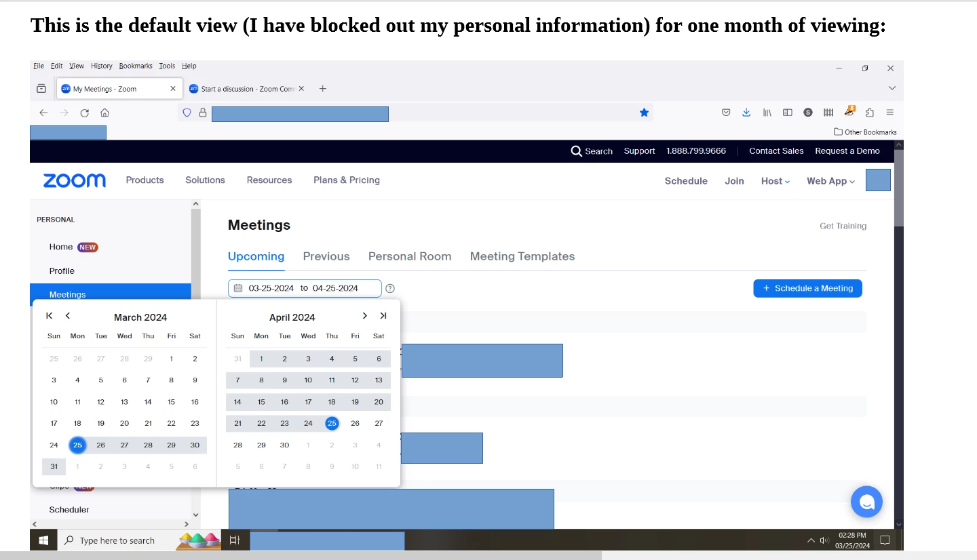The image size is (977, 560).
Task: Click Schedule in top navigation
Action: click(x=686, y=181)
